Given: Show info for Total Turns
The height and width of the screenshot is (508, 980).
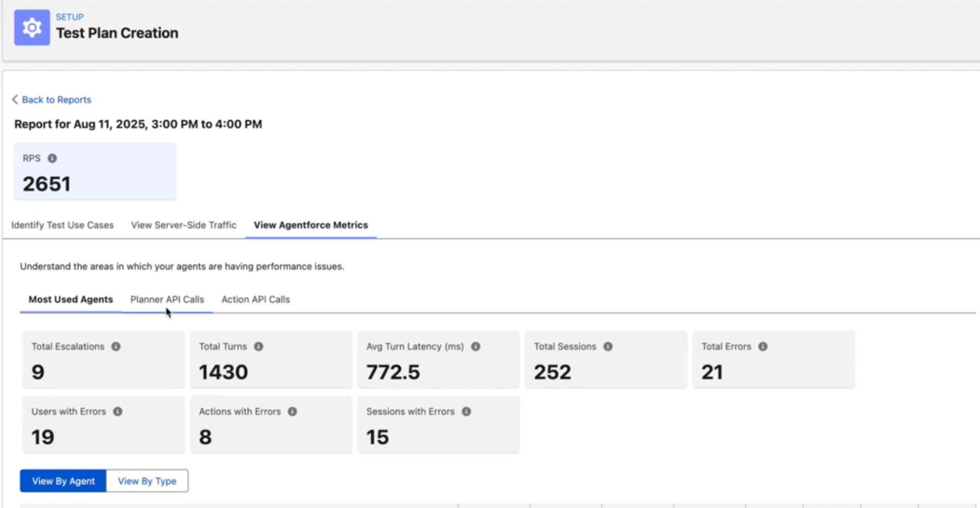Looking at the screenshot, I should tap(259, 346).
